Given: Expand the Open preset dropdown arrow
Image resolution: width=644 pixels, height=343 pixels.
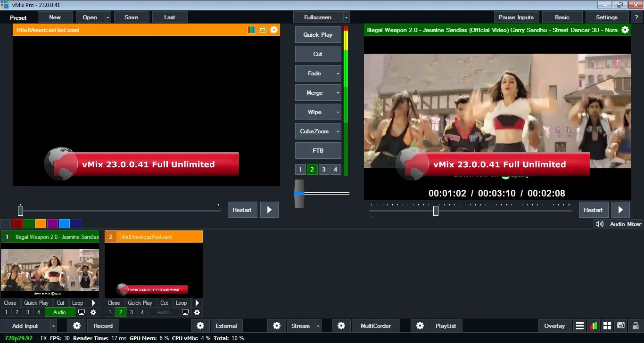Looking at the screenshot, I should [x=108, y=17].
